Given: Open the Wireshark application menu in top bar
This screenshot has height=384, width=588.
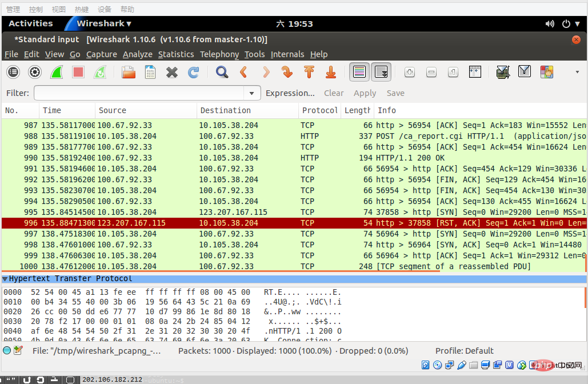Looking at the screenshot, I should (x=104, y=23).
